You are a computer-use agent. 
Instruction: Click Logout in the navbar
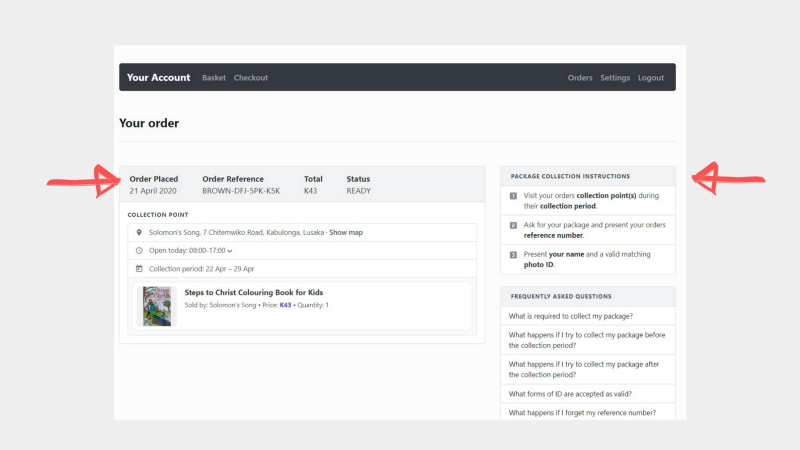tap(651, 78)
